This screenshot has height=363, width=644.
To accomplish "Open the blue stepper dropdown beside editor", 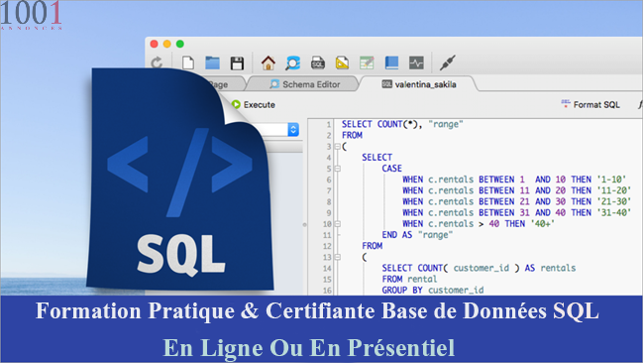I will coord(293,130).
